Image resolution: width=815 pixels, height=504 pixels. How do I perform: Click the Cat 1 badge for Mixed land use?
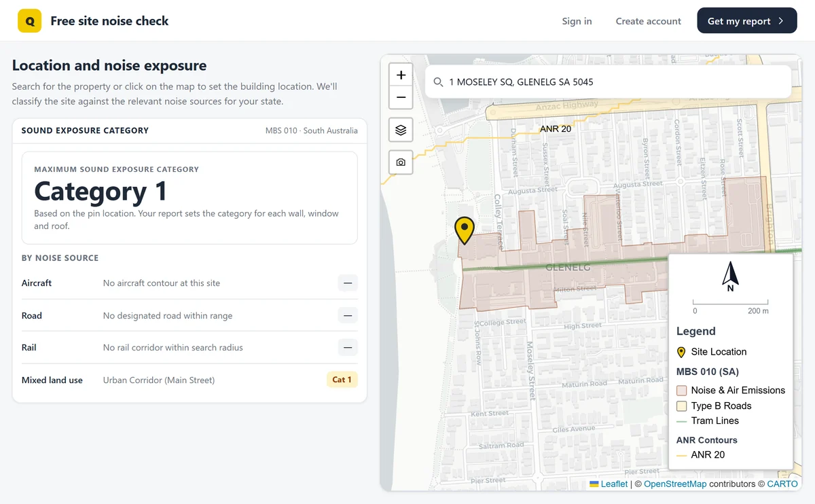pos(342,380)
